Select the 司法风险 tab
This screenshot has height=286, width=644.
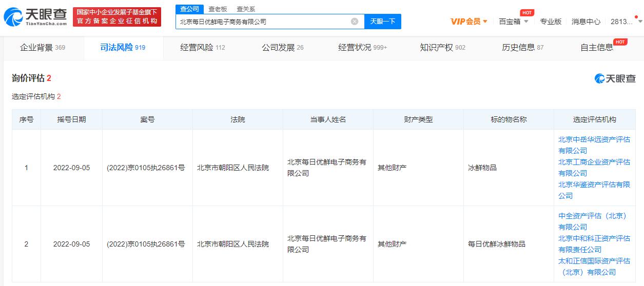pyautogui.click(x=123, y=48)
